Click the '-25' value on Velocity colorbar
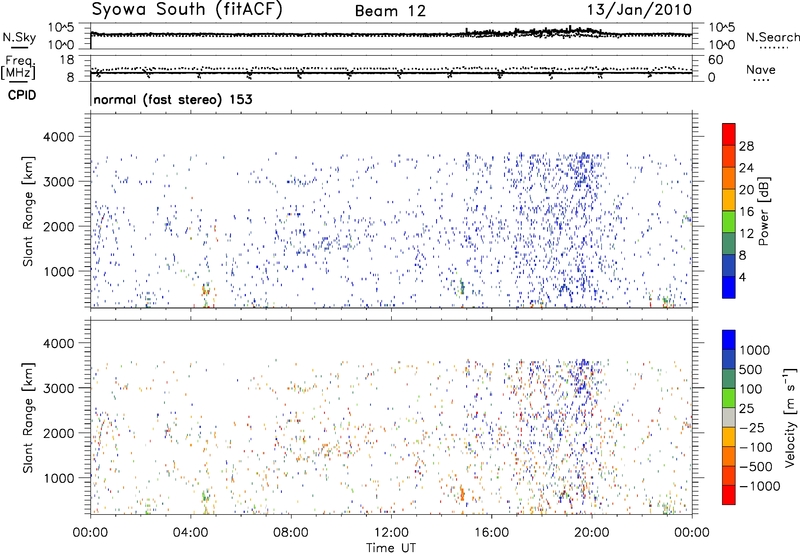Image resolution: width=800 pixels, height=554 pixels. coord(752,427)
